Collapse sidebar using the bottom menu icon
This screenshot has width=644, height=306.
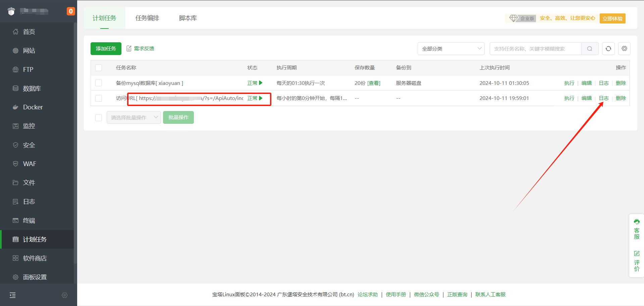tap(13, 295)
